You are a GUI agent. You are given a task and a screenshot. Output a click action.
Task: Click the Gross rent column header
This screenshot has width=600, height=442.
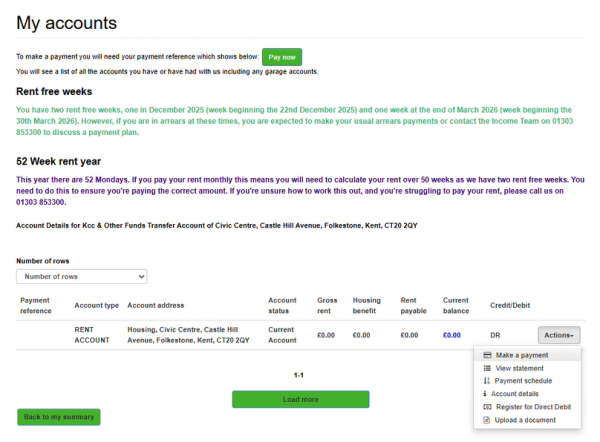coord(327,305)
